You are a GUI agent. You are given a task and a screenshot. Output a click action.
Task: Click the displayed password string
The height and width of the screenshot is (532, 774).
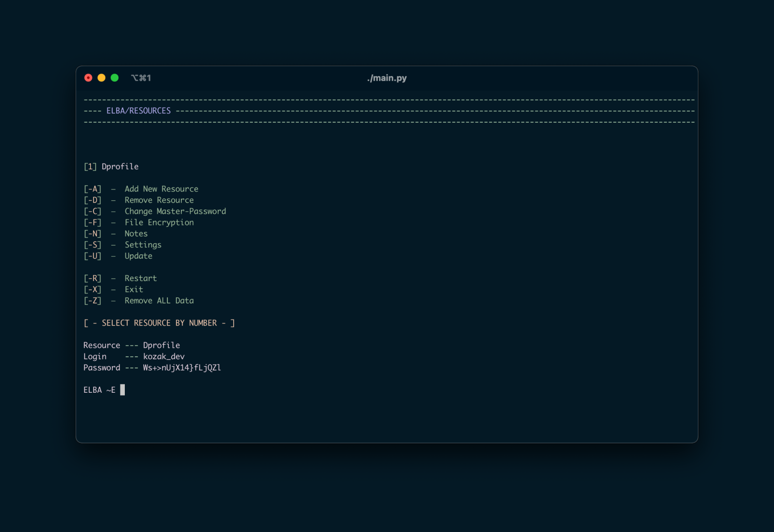tap(182, 368)
